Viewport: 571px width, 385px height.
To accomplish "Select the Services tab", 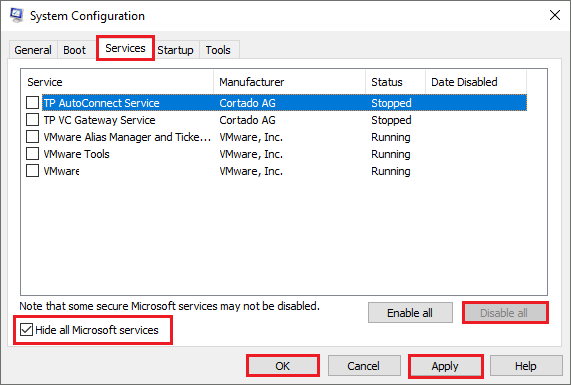I will (125, 48).
